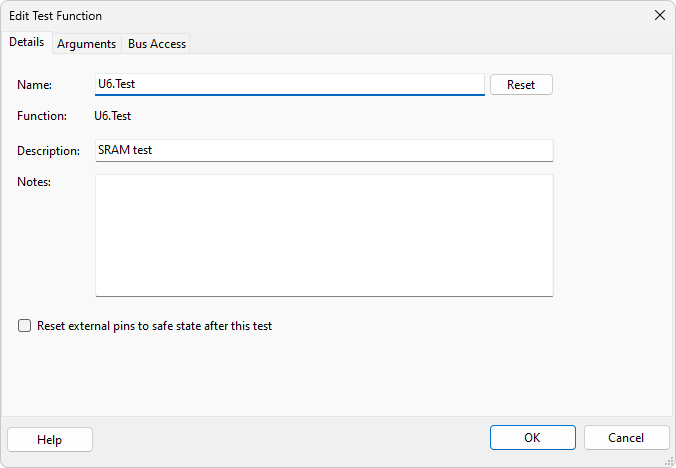The width and height of the screenshot is (676, 468).
Task: Focus the Description field with SRAM test
Action: [323, 150]
